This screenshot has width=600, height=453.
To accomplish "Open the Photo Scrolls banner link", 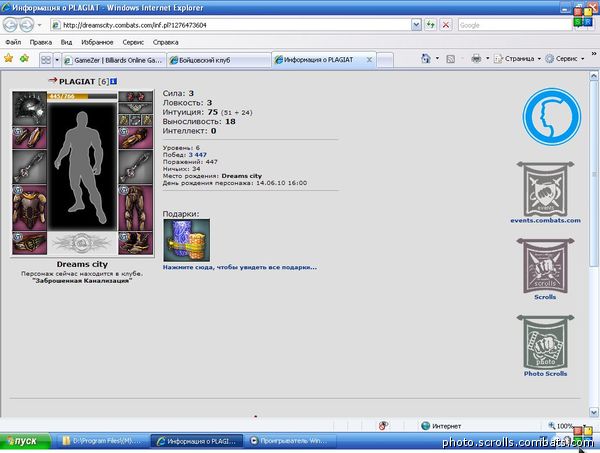I will pyautogui.click(x=545, y=346).
